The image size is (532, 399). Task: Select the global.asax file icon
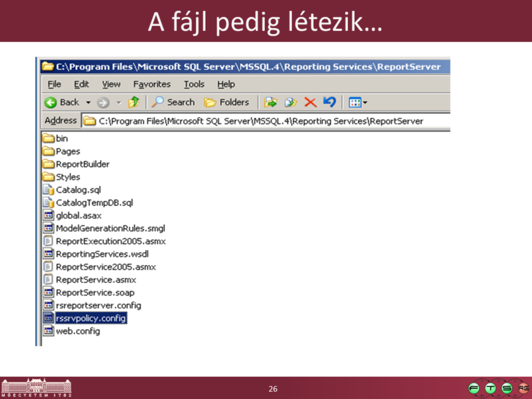coord(48,215)
